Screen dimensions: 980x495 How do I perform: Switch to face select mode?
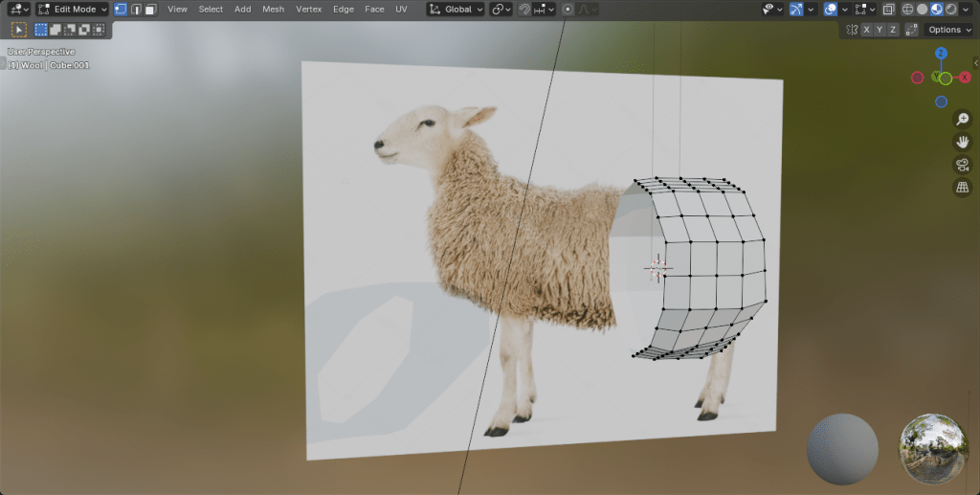[150, 10]
